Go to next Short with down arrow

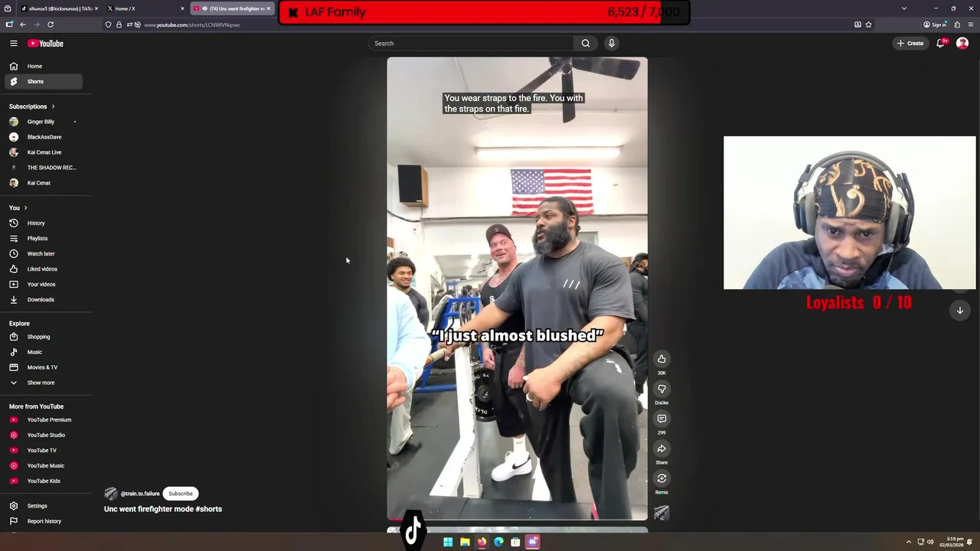(960, 310)
